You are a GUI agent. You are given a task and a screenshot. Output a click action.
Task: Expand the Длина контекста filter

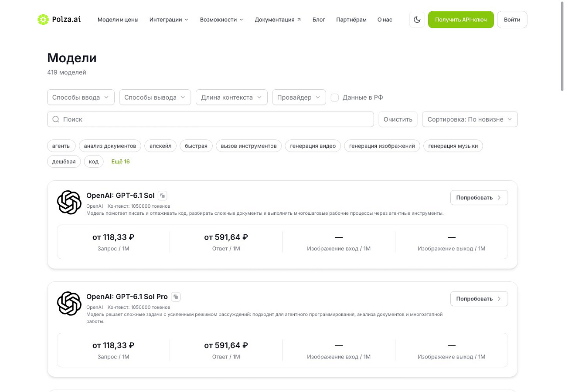[x=231, y=98]
